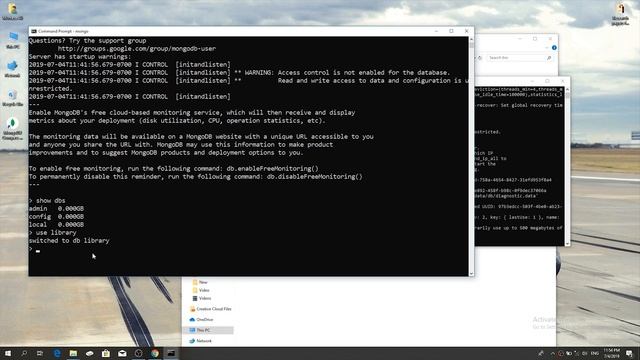Screen dimensions: 640x360
Task: Click groups.google.com mongodb-user URL text
Action: (x=137, y=49)
